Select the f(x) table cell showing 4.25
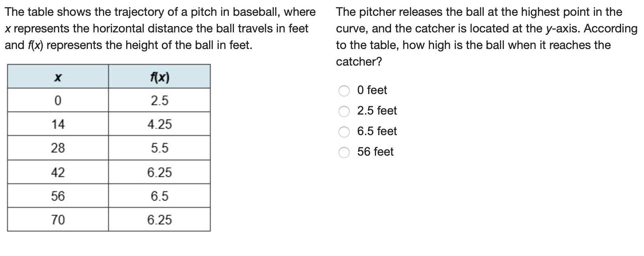 tap(159, 124)
